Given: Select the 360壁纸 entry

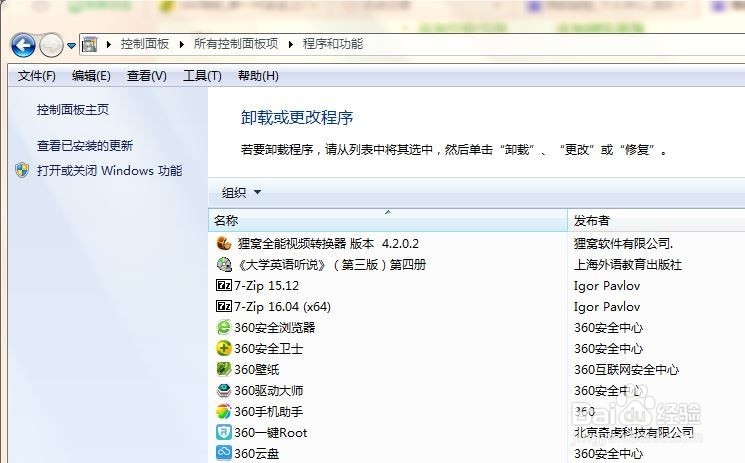Looking at the screenshot, I should click(257, 369).
